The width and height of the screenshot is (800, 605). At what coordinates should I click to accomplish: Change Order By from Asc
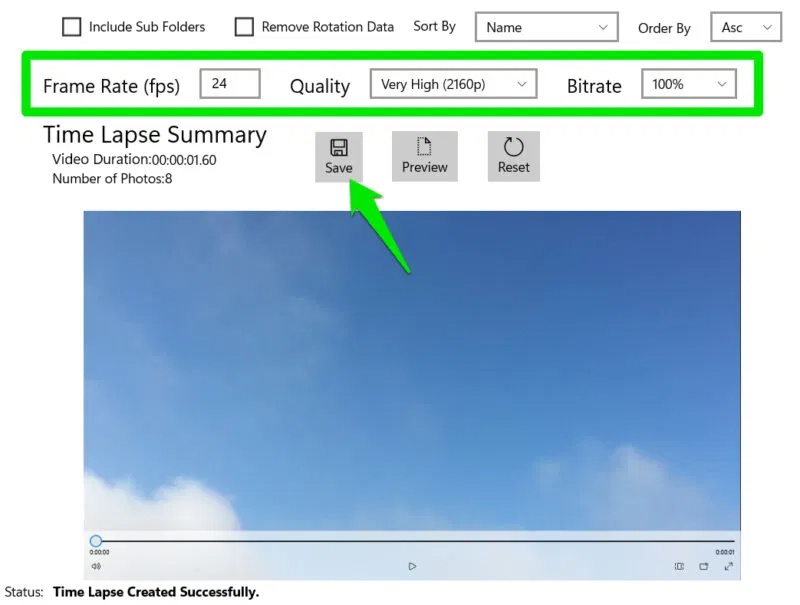tap(745, 28)
